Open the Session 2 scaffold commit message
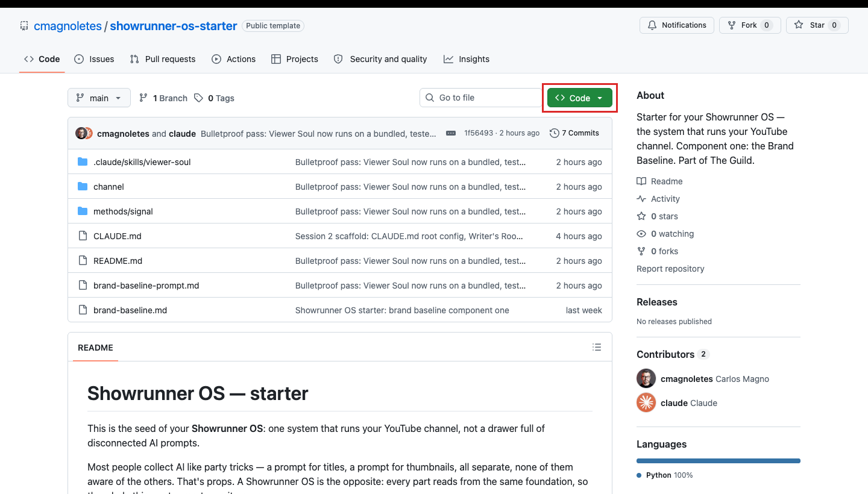The height and width of the screenshot is (494, 868). tap(409, 236)
